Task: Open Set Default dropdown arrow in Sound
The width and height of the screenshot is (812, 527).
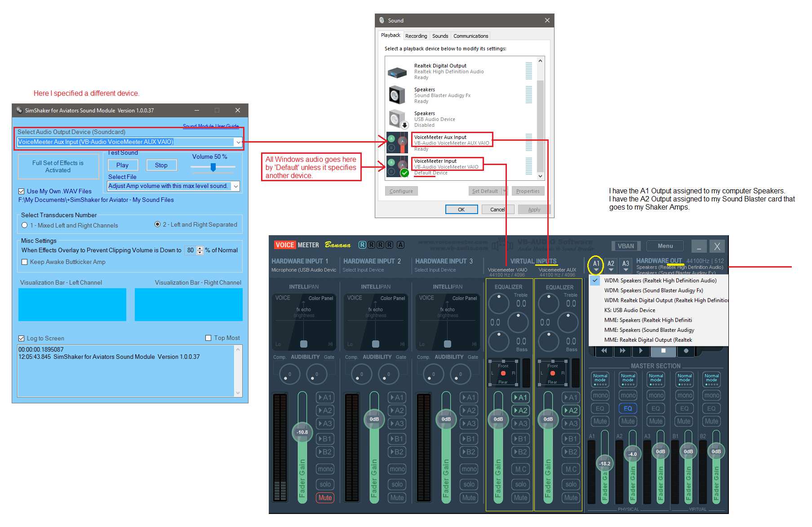Action: tap(505, 191)
